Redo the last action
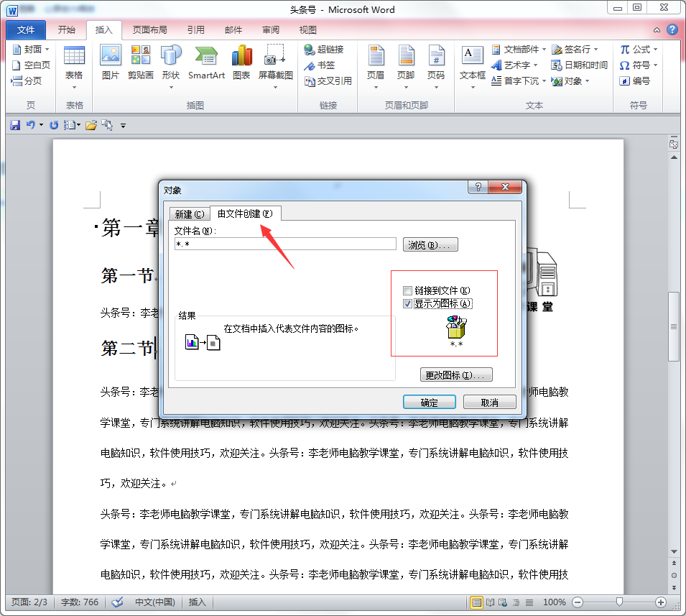 (53, 125)
